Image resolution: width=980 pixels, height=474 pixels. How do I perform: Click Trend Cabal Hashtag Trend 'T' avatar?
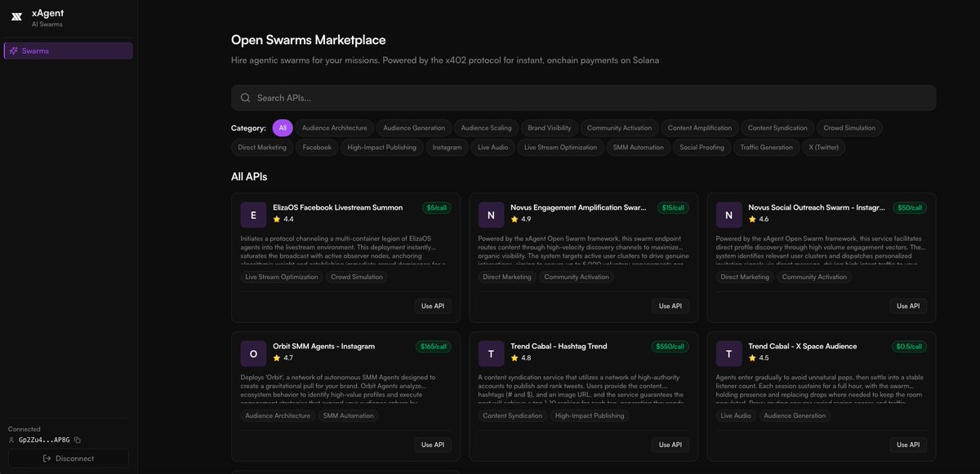(x=491, y=353)
